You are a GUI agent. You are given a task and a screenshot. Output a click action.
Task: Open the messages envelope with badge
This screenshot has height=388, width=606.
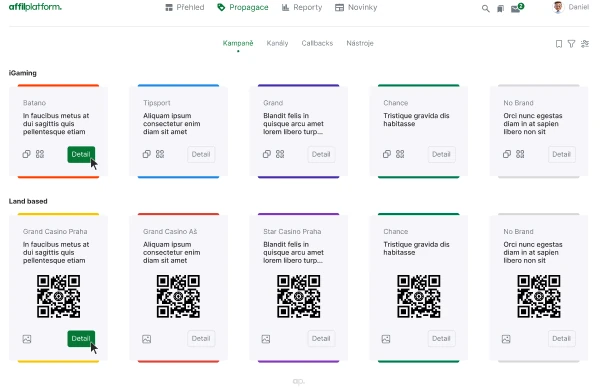(517, 8)
